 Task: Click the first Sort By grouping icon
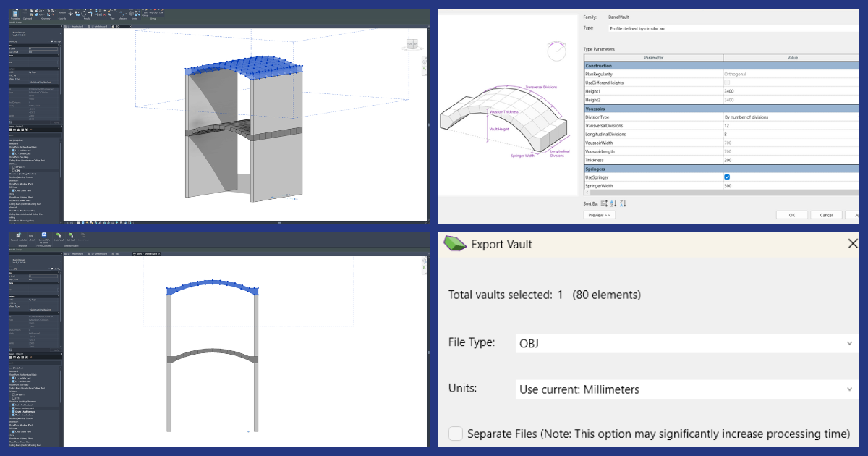click(604, 203)
